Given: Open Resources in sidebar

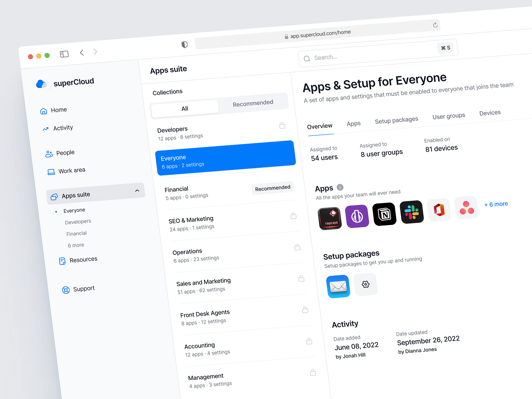Looking at the screenshot, I should [x=78, y=260].
